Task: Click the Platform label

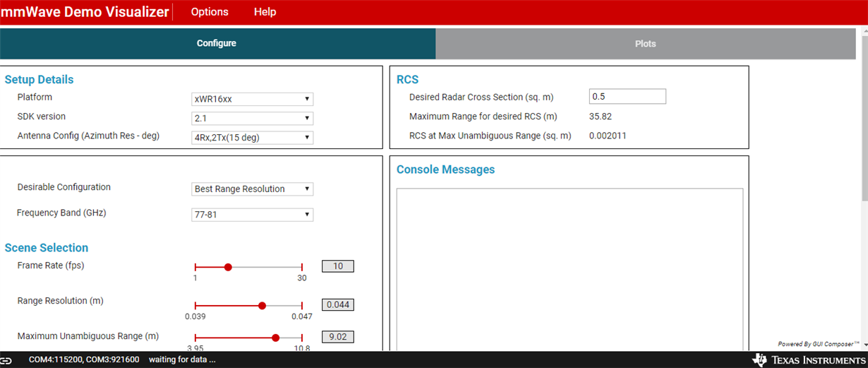Action: click(35, 97)
